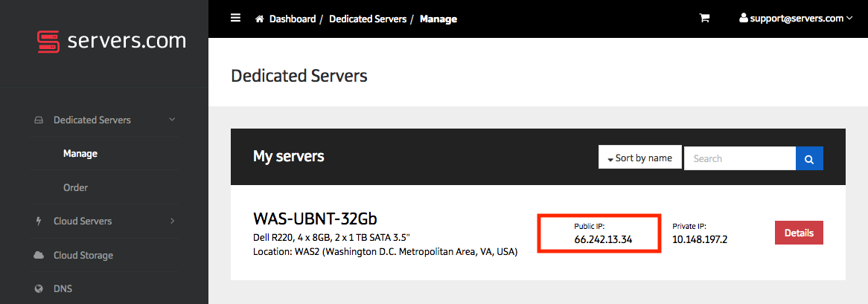Click the DNS globe icon
The image size is (868, 304).
(x=39, y=288)
